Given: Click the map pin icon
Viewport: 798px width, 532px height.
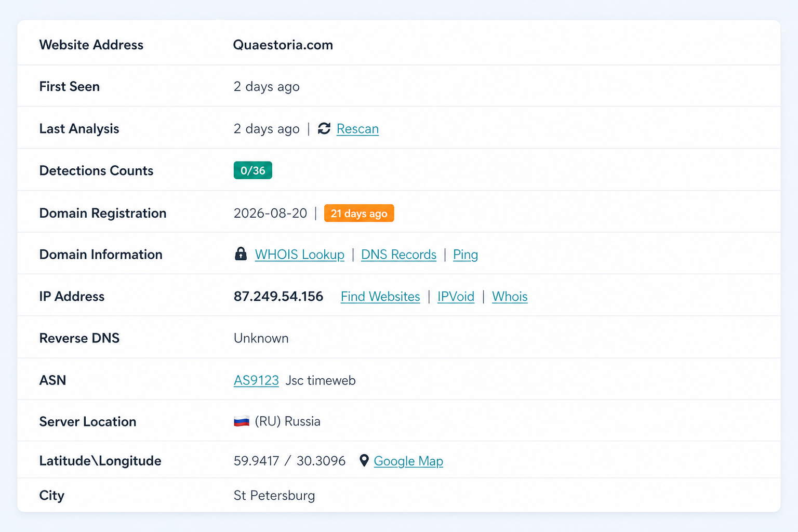Looking at the screenshot, I should (364, 460).
